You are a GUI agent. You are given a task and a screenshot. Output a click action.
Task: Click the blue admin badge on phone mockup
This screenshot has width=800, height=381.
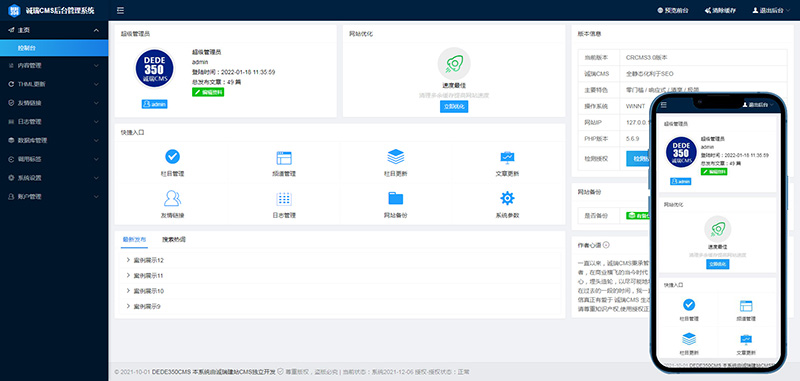[681, 181]
